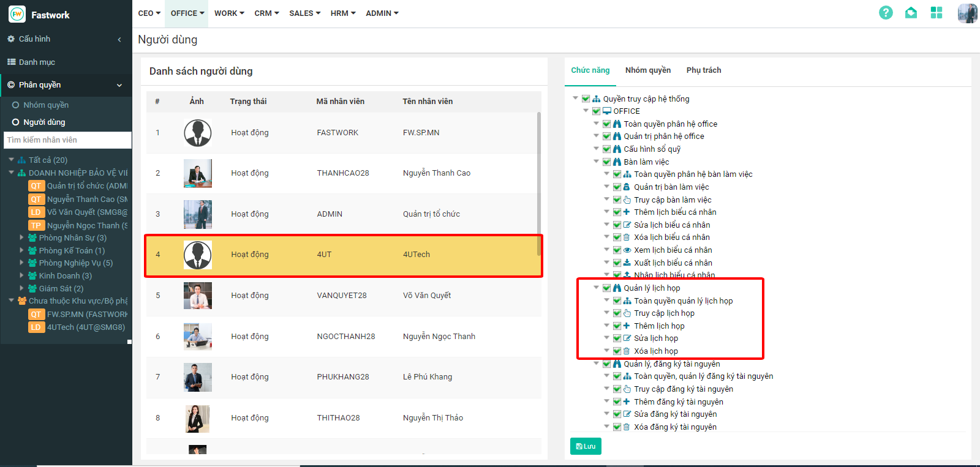The image size is (980, 467).
Task: Open the OFFICE dropdown menu
Action: pos(187,13)
